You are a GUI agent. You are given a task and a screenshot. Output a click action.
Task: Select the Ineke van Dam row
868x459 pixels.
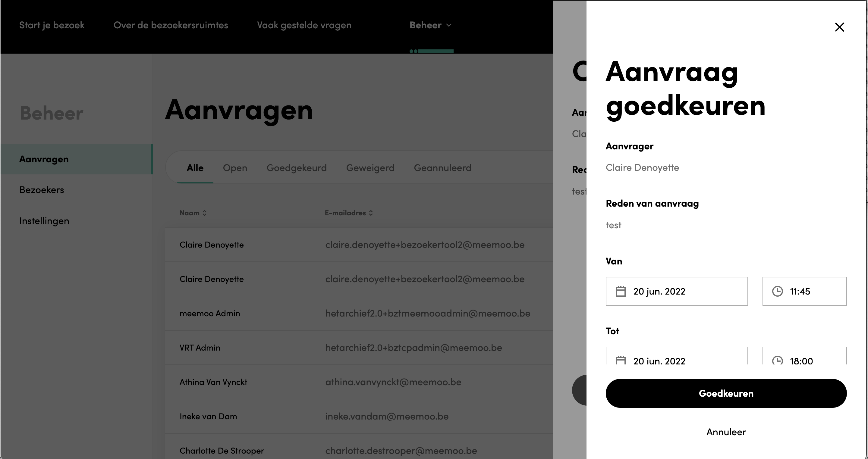[x=359, y=417]
